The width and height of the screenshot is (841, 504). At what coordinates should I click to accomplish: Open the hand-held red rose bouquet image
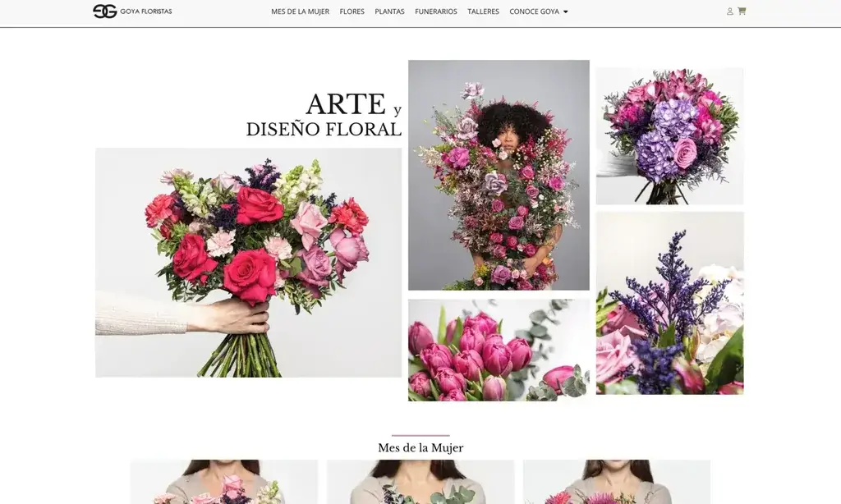248,263
